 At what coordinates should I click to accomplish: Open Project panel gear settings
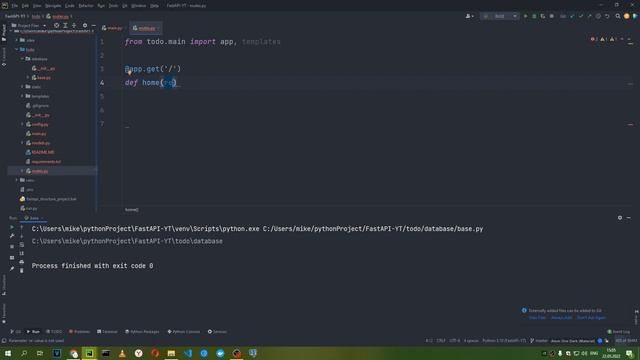85,25
